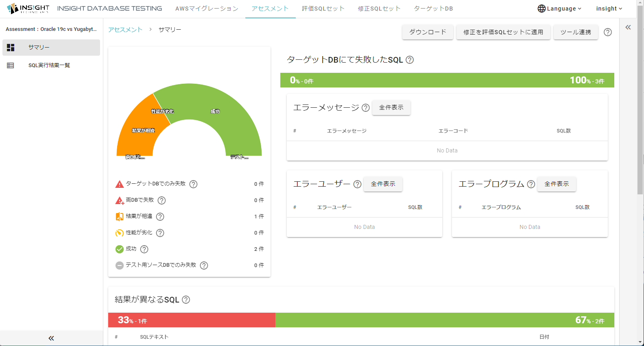The height and width of the screenshot is (346, 644).
Task: Click the エラーコード column header
Action: [453, 131]
